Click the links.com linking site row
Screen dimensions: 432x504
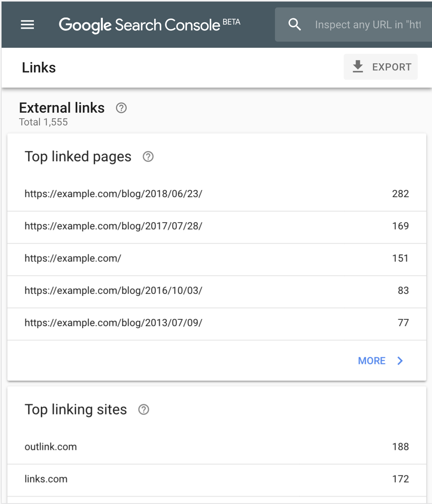coord(215,479)
